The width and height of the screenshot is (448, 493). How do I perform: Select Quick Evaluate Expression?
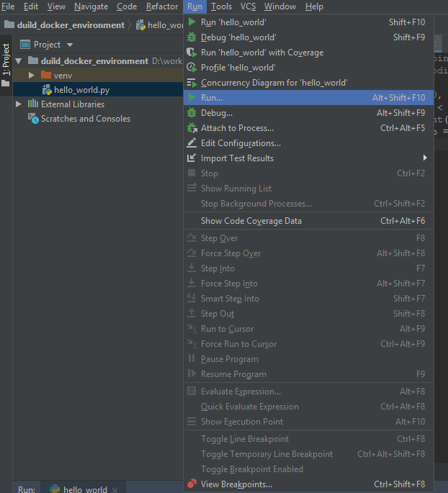coord(308,406)
